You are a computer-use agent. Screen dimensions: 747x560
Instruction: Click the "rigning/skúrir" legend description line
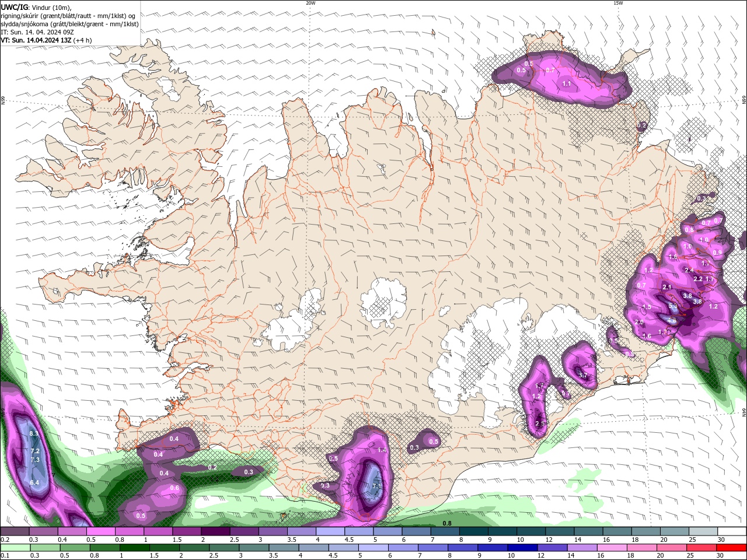68,16
